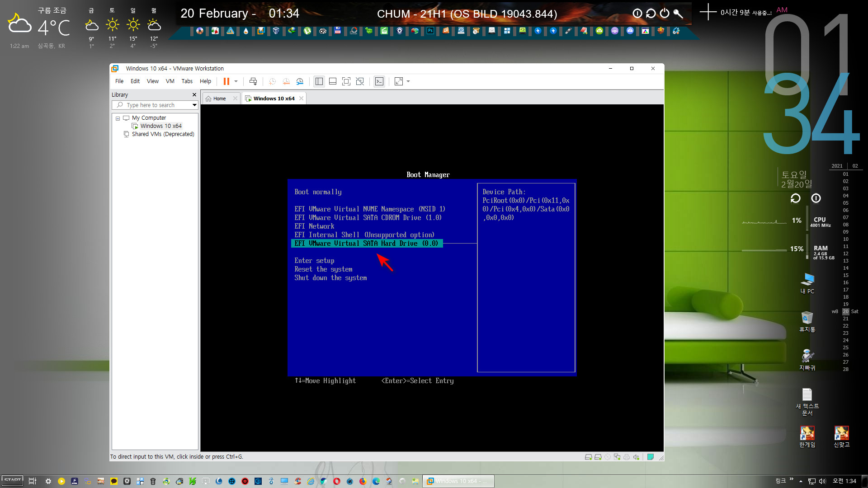Close the Windows 10 x64 tab
Image resolution: width=868 pixels, height=488 pixels.
(x=301, y=99)
